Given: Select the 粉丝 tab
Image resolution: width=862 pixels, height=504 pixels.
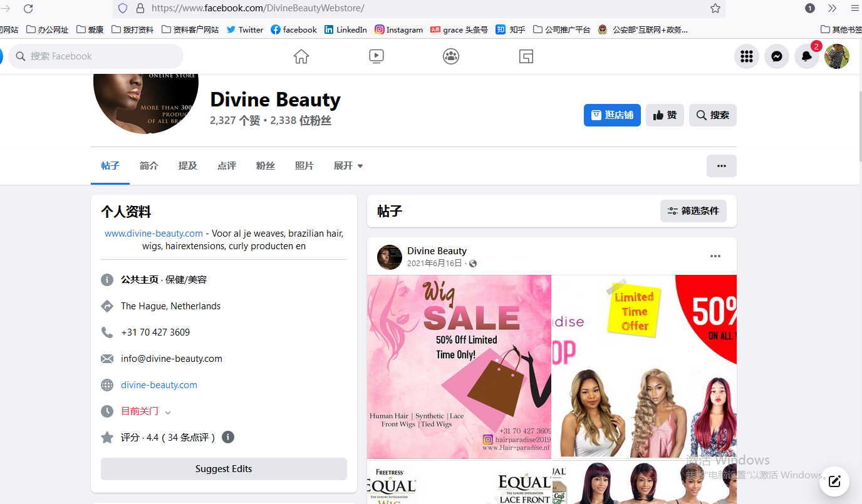Looking at the screenshot, I should [x=266, y=166].
